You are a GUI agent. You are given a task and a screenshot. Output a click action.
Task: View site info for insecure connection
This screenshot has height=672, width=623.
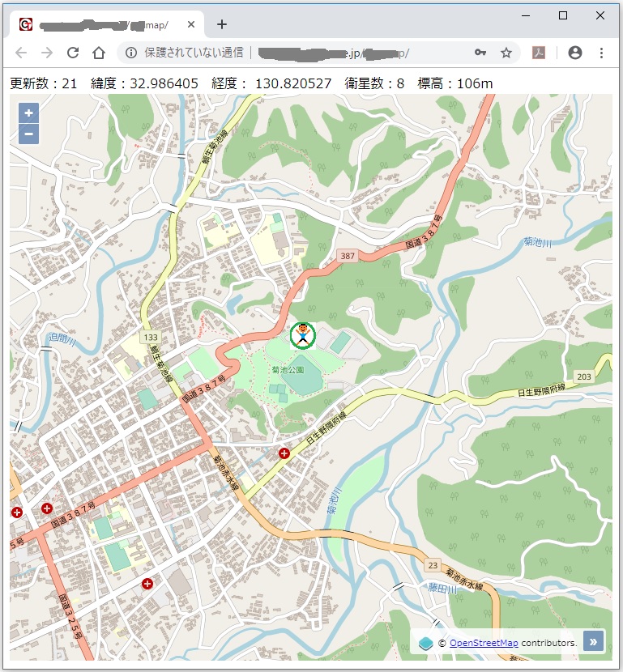(131, 53)
